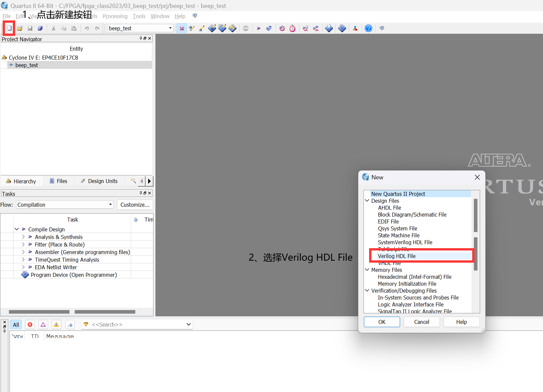Click the Paste toolbar icon
543x392 pixels.
click(74, 28)
